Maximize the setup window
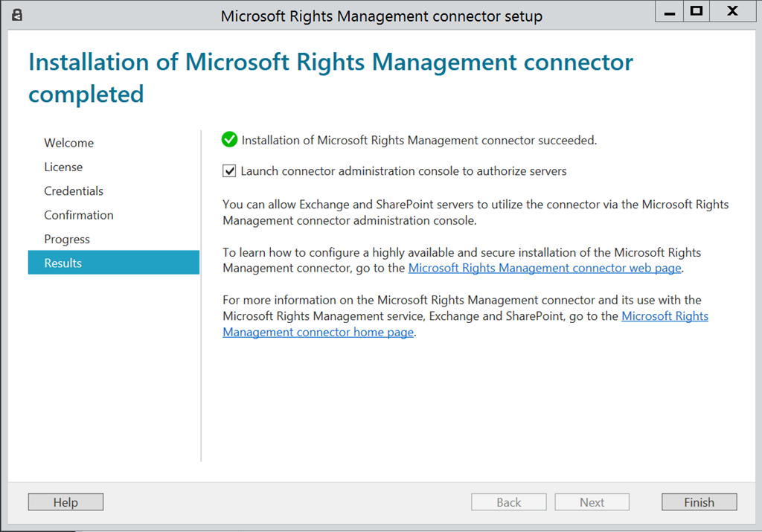The height and width of the screenshot is (532, 762). 697,11
